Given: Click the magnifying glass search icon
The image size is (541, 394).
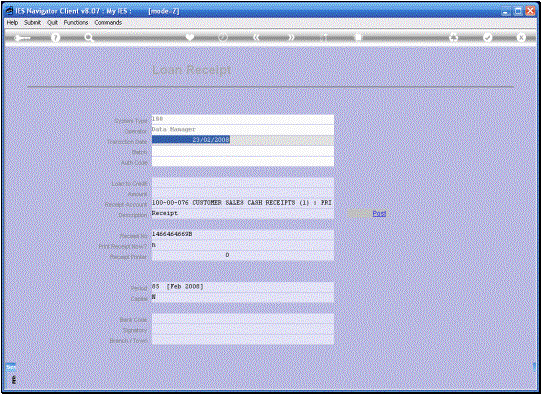Looking at the screenshot, I should (x=89, y=38).
